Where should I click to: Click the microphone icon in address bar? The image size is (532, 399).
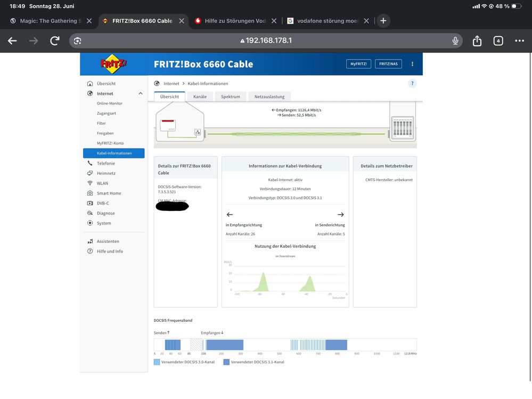[455, 40]
